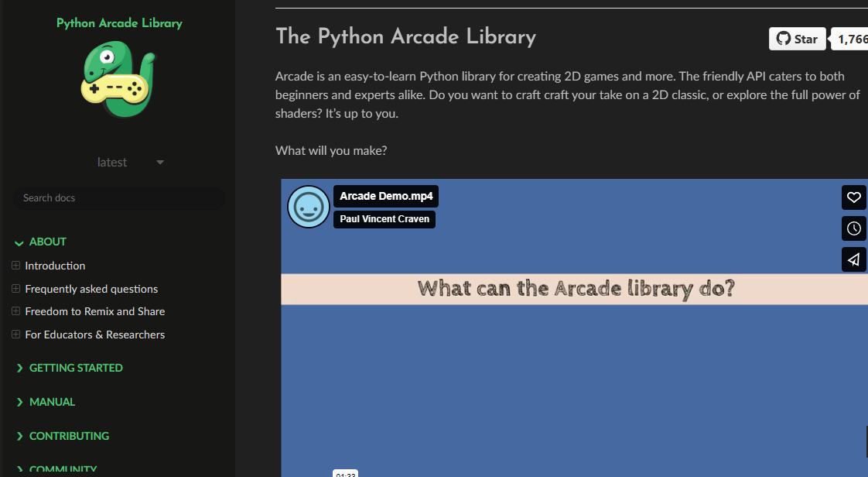This screenshot has width=868, height=477.
Task: Click the Python Arcade Library sidebar title
Action: 119,23
